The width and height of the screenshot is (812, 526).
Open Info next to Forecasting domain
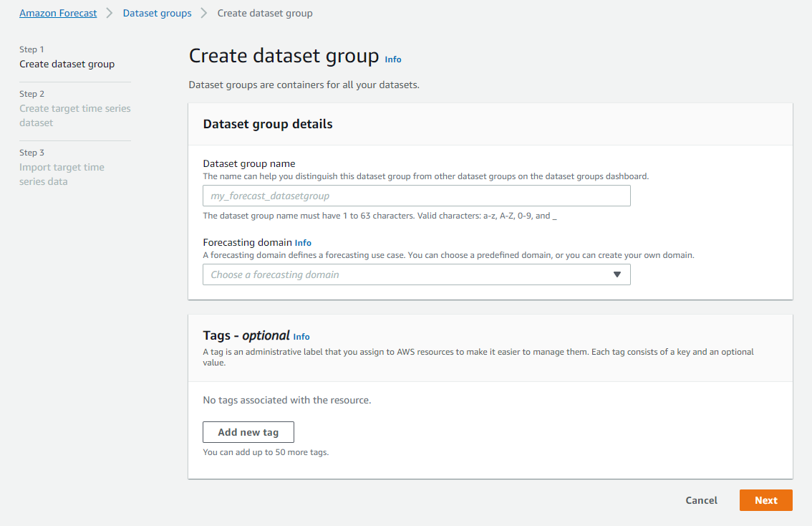point(303,243)
